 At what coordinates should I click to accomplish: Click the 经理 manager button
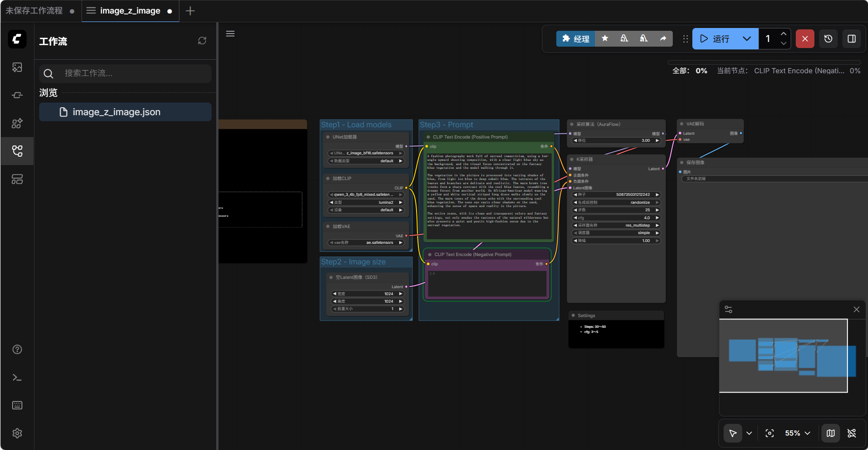[575, 39]
